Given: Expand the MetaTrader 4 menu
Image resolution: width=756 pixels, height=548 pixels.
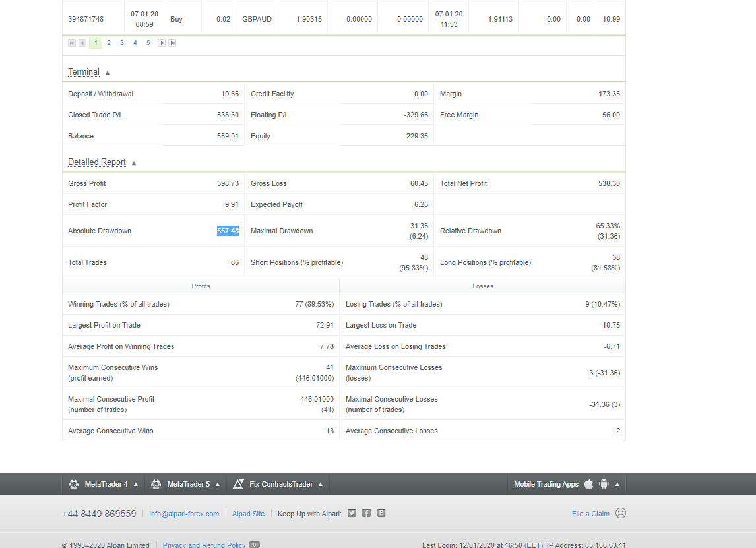Looking at the screenshot, I should (x=106, y=484).
